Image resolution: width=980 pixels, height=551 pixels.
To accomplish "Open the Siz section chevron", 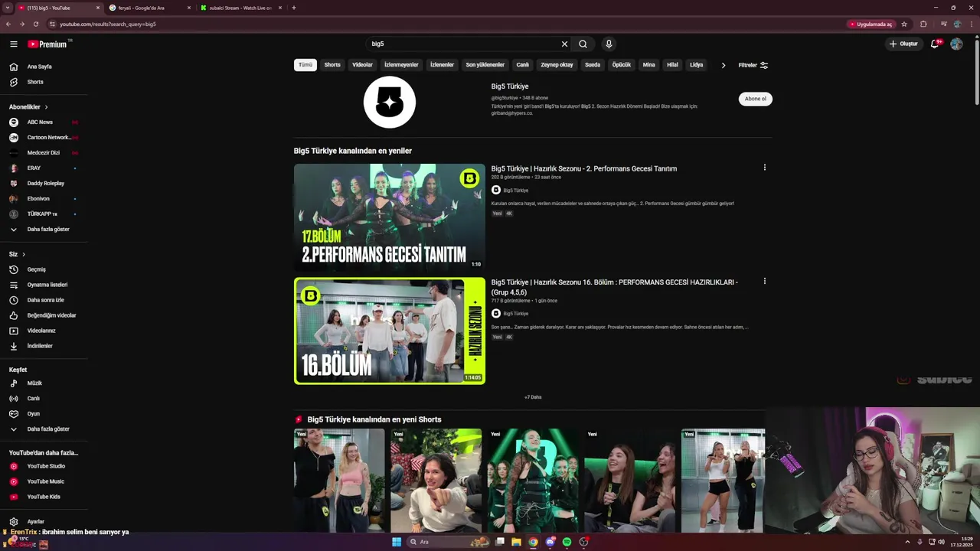I will coord(24,254).
